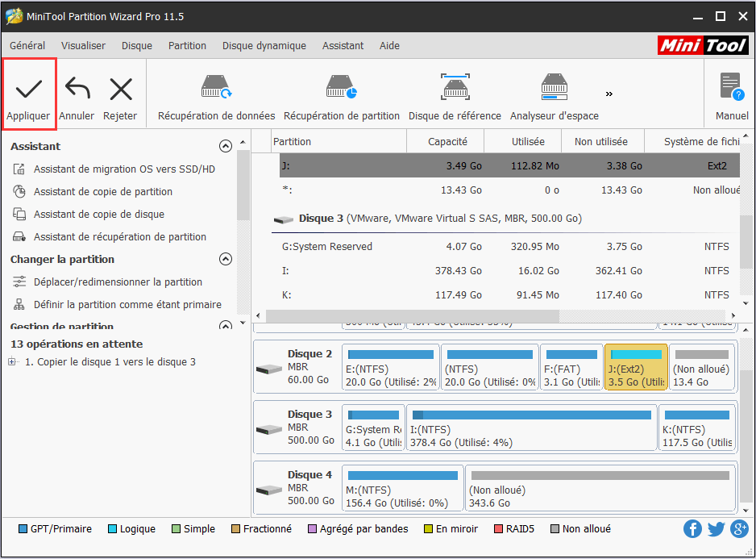Sort by the Utilisée column header

(x=522, y=141)
